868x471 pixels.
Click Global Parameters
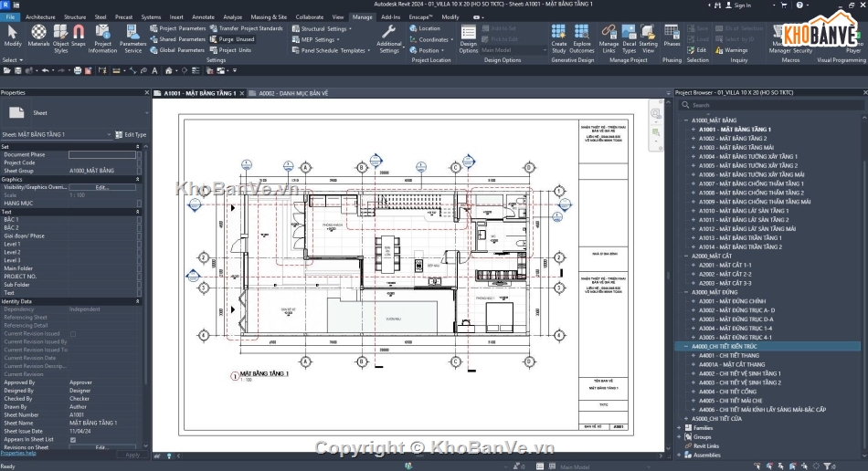click(x=177, y=50)
